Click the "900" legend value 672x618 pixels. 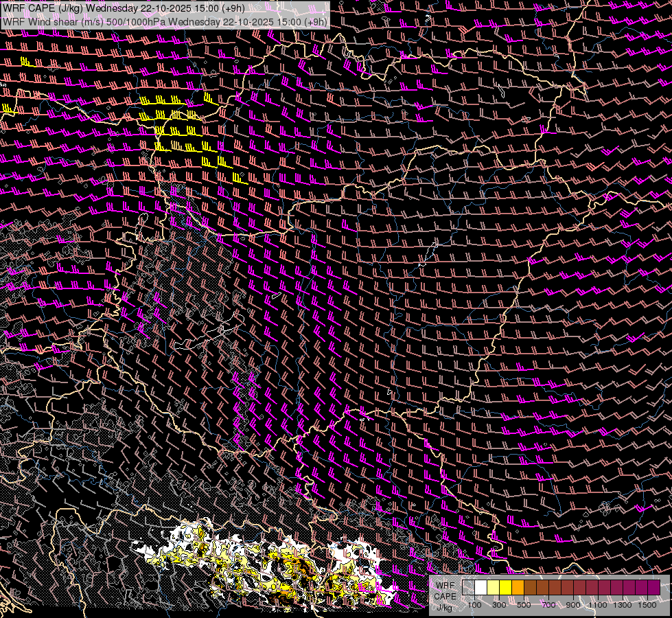[573, 605]
